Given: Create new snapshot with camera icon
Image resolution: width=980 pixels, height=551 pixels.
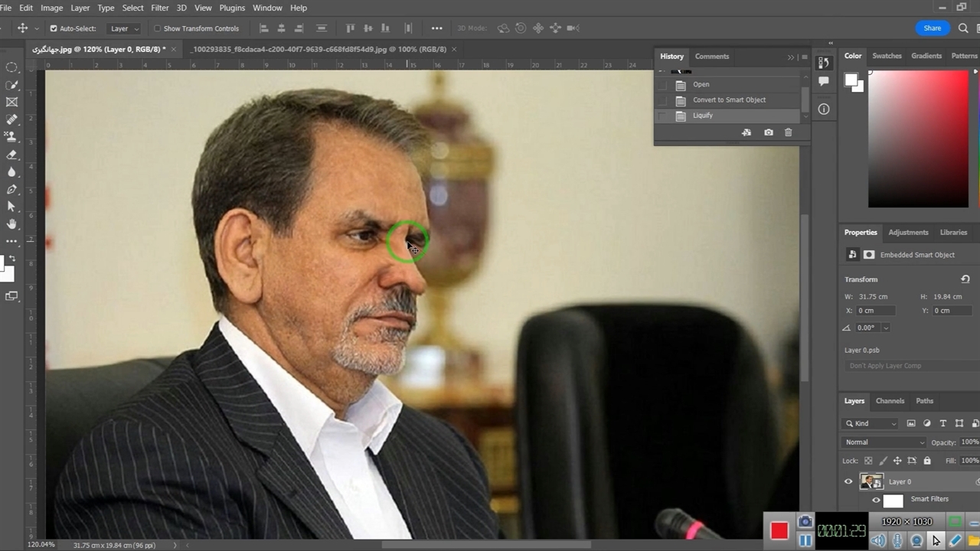Looking at the screenshot, I should point(768,132).
